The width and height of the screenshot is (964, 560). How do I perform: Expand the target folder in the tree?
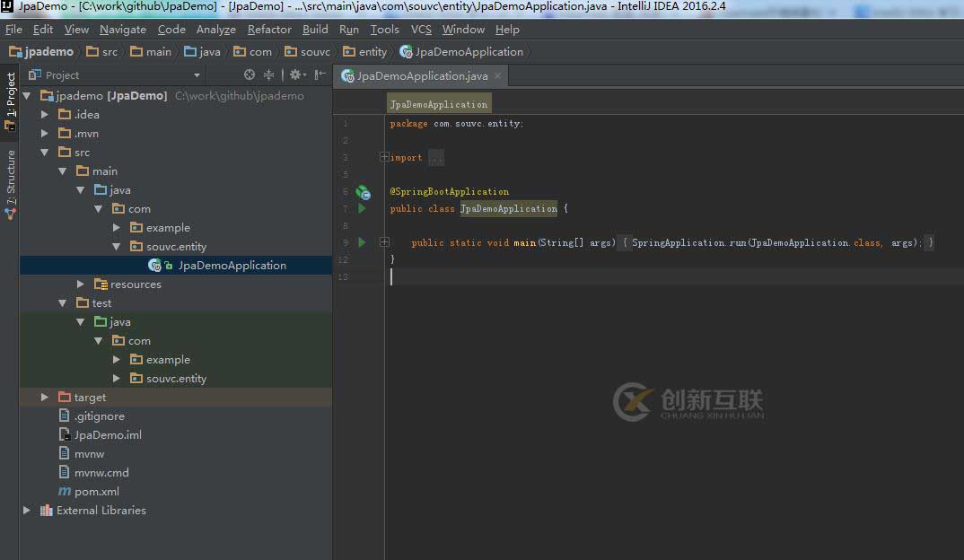pyautogui.click(x=45, y=397)
